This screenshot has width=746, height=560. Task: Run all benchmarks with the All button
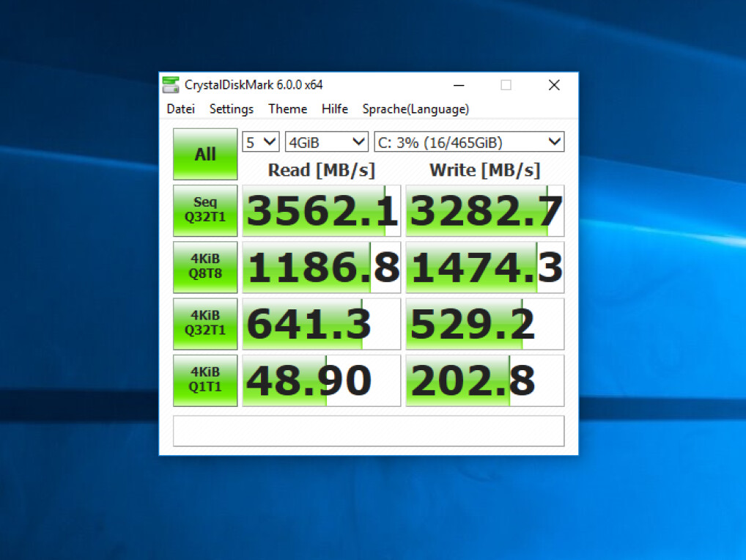click(x=205, y=154)
